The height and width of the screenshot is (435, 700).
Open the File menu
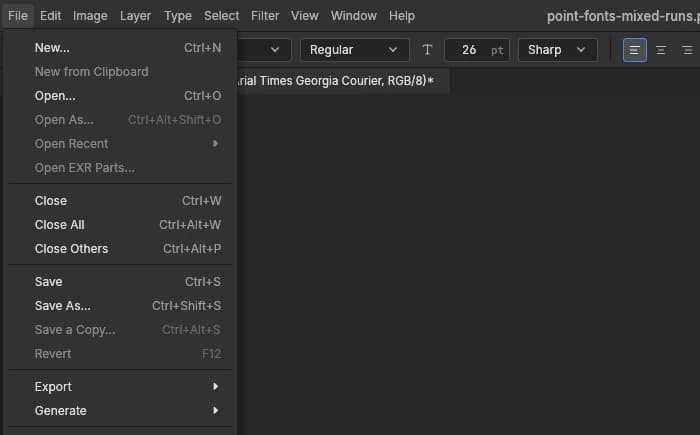click(18, 16)
